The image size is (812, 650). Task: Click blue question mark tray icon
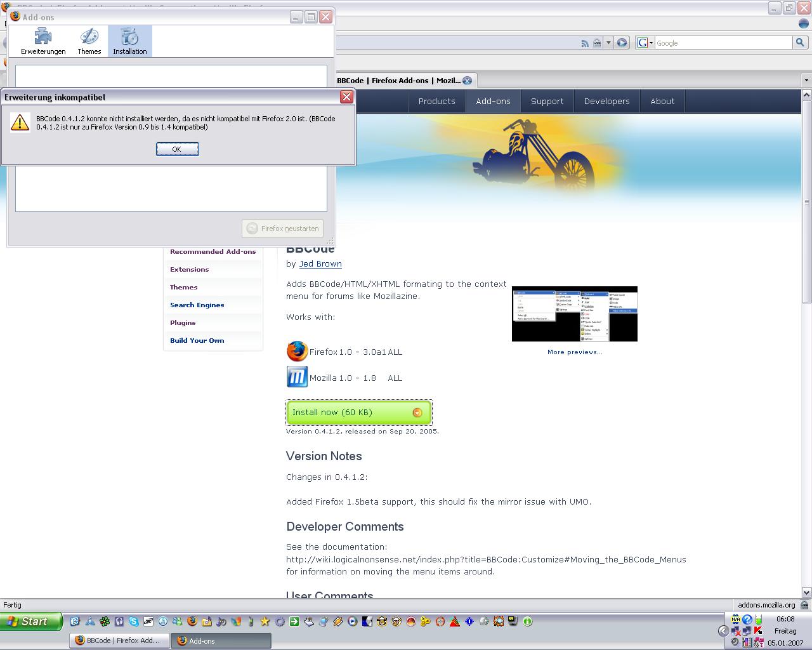point(747,619)
